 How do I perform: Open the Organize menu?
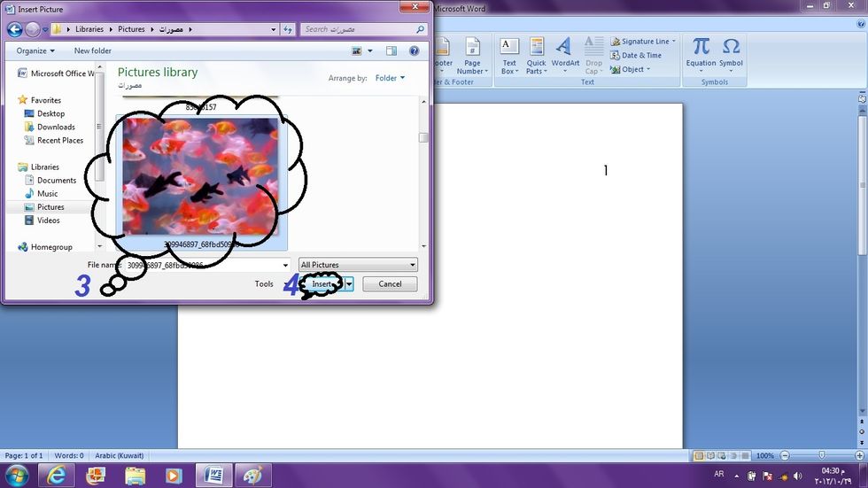click(x=35, y=50)
